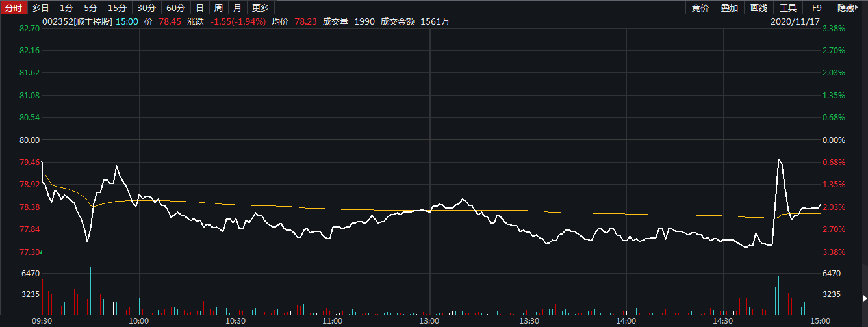Switch chart to 15分 period

click(x=118, y=8)
